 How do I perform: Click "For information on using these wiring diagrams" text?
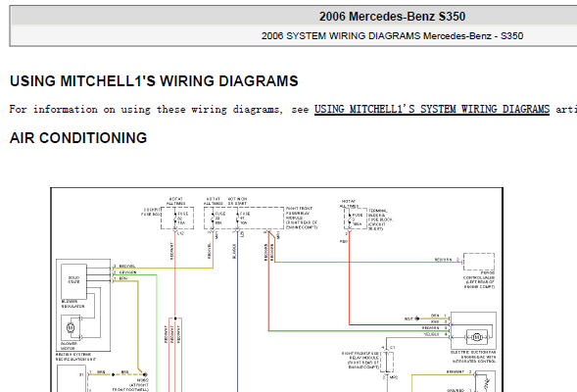(x=146, y=110)
